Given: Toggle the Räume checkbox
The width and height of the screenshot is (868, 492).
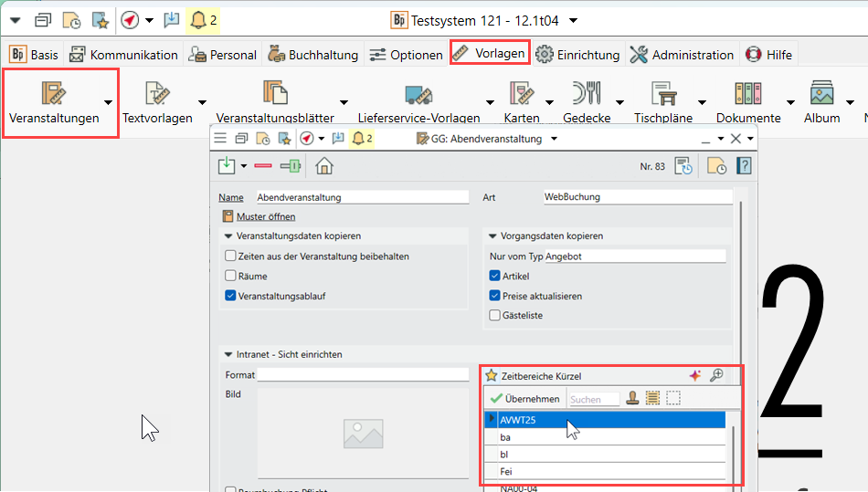Looking at the screenshot, I should [x=230, y=275].
